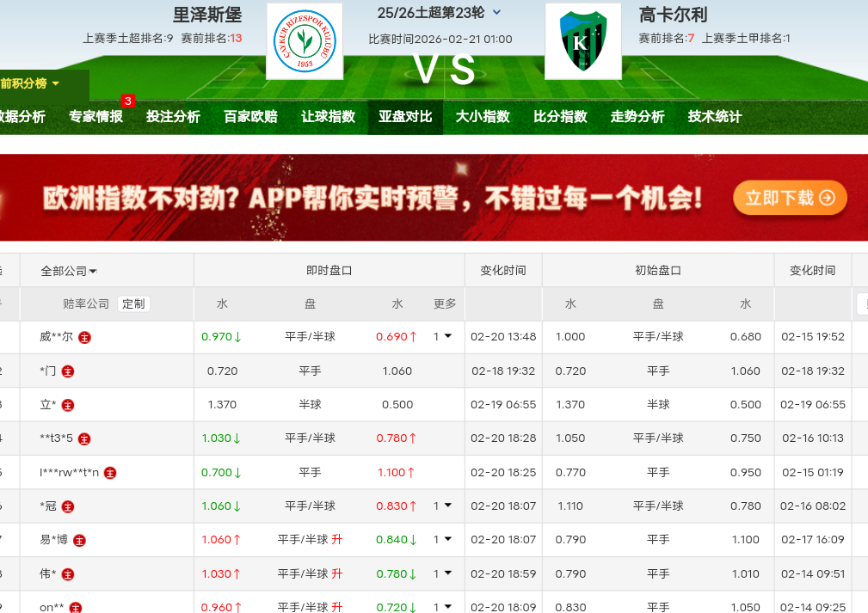The height and width of the screenshot is (613, 868).
Task: Open the 里泽斯堡 team name link
Action: [207, 15]
